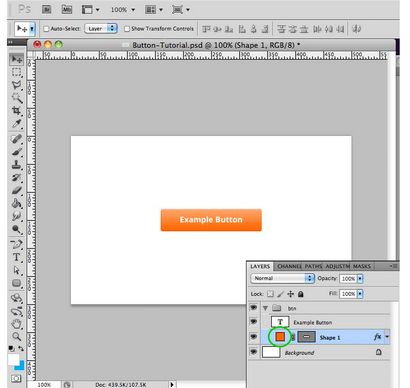
Task: Enable Show Transform Controls checkbox
Action: (127, 29)
